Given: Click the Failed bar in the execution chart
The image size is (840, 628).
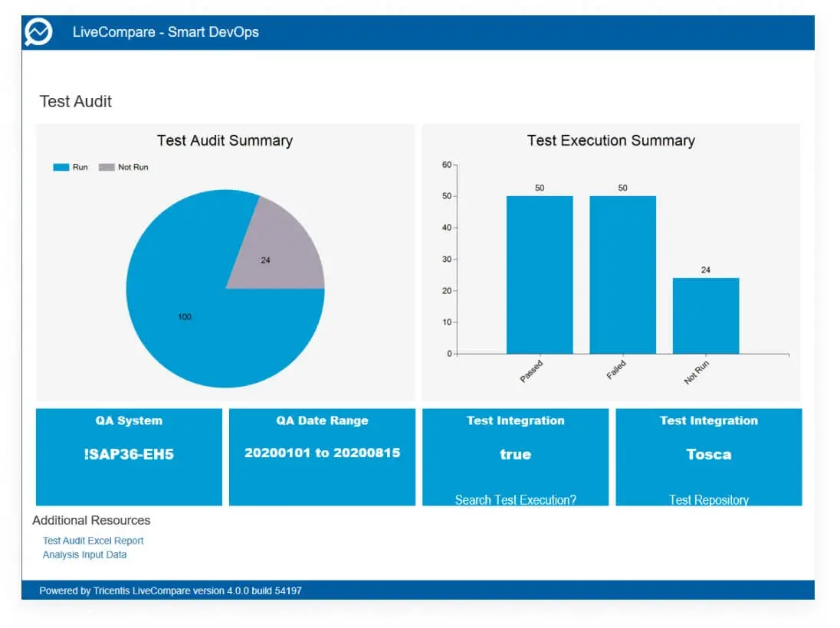Looking at the screenshot, I should 622,275.
